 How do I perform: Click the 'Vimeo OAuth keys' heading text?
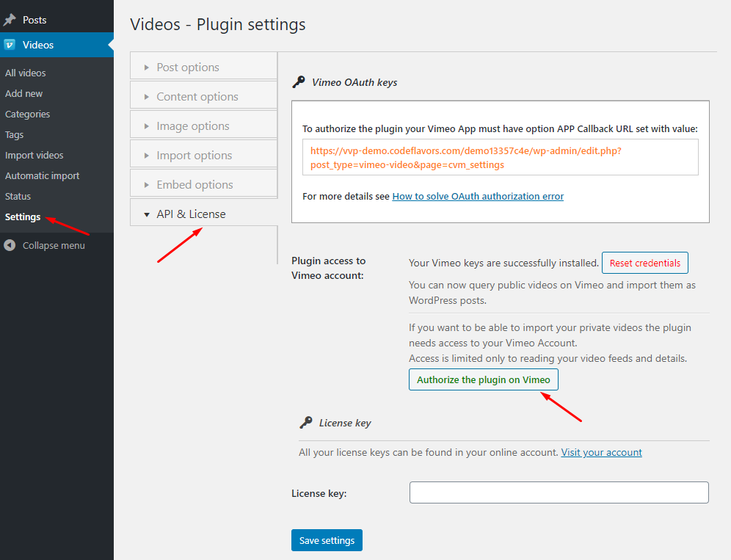(x=354, y=82)
